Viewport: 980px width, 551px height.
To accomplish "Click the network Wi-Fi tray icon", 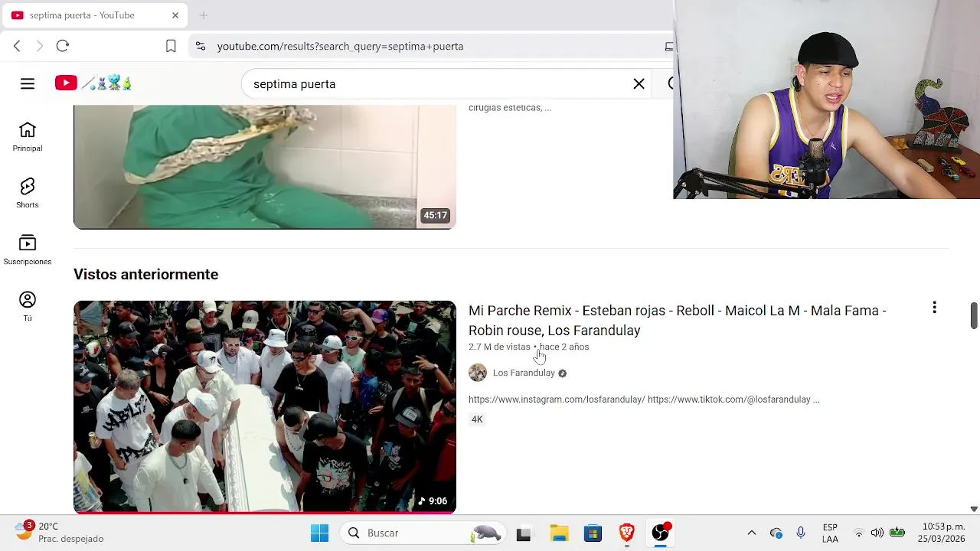I will coord(858,533).
